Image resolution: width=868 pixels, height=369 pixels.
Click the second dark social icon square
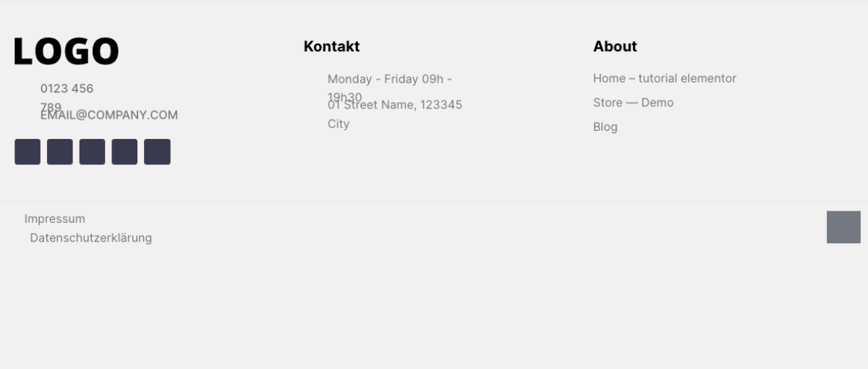60,152
